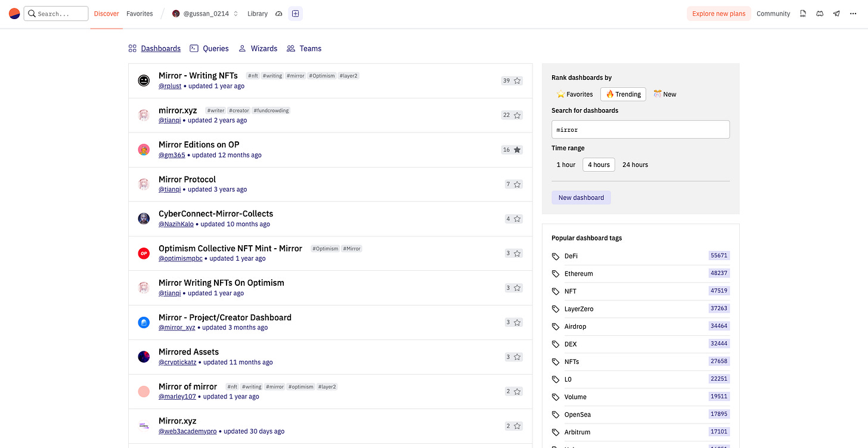Screen dimensions: 868x448
Task: Open the @NazihKalo author profile link
Action: click(176, 224)
